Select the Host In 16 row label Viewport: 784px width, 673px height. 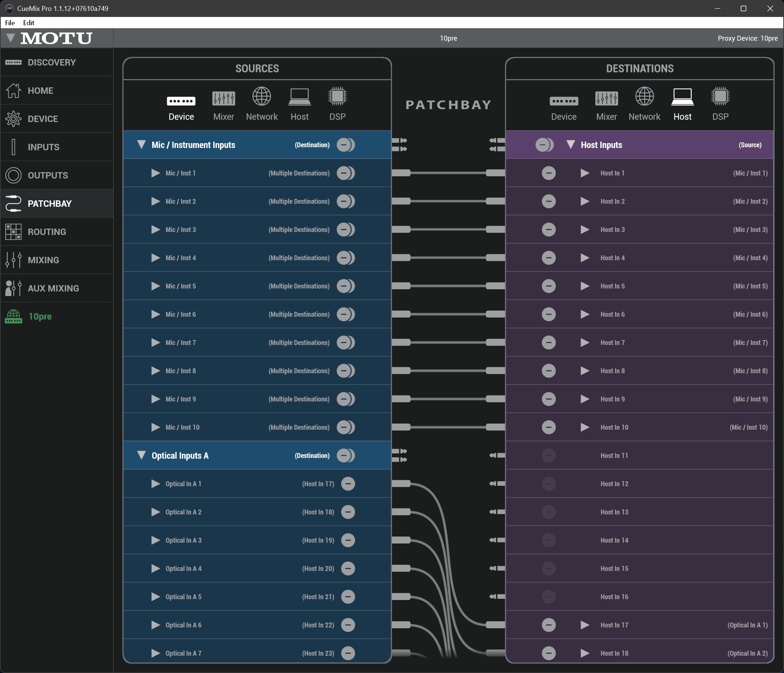click(x=614, y=597)
